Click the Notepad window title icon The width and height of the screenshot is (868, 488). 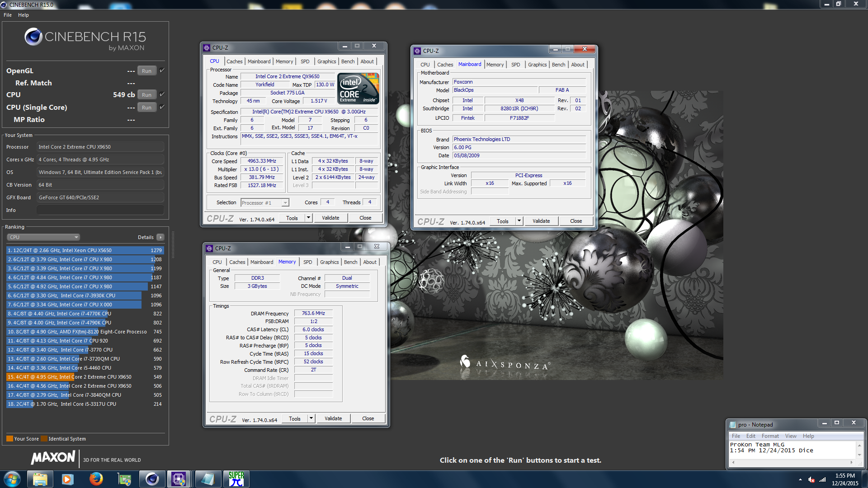click(733, 424)
